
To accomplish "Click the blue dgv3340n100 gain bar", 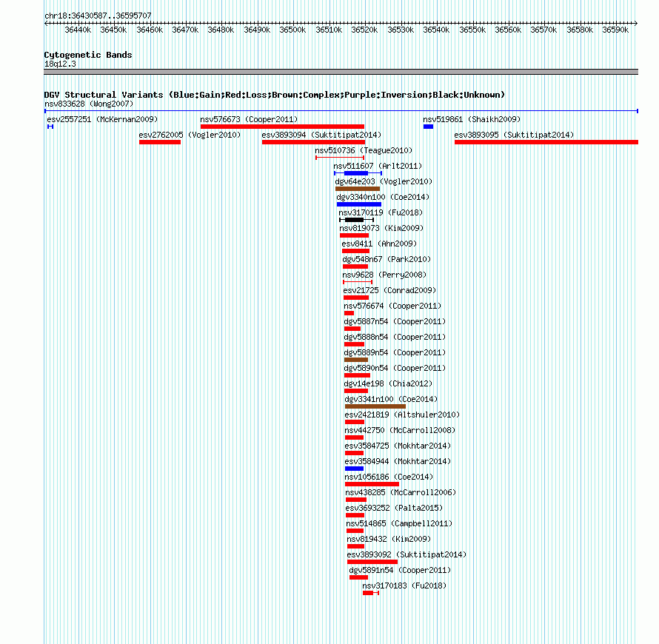I will click(359, 204).
